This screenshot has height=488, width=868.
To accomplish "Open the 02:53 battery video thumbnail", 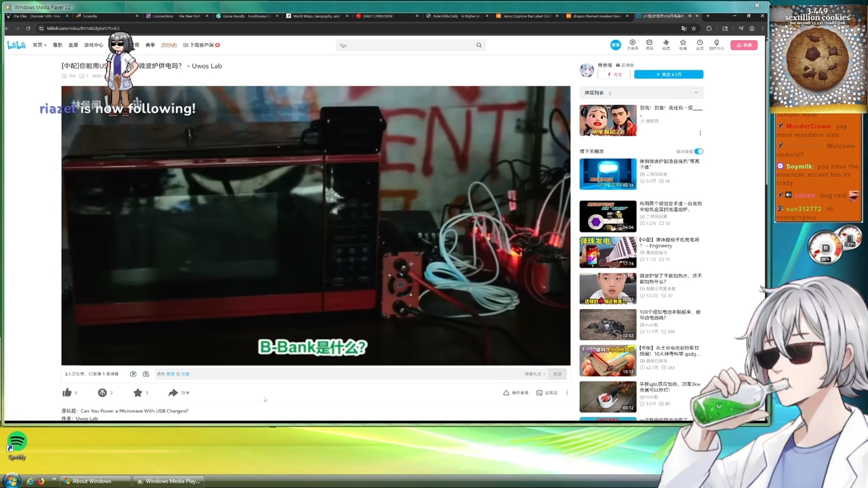I will point(608,324).
